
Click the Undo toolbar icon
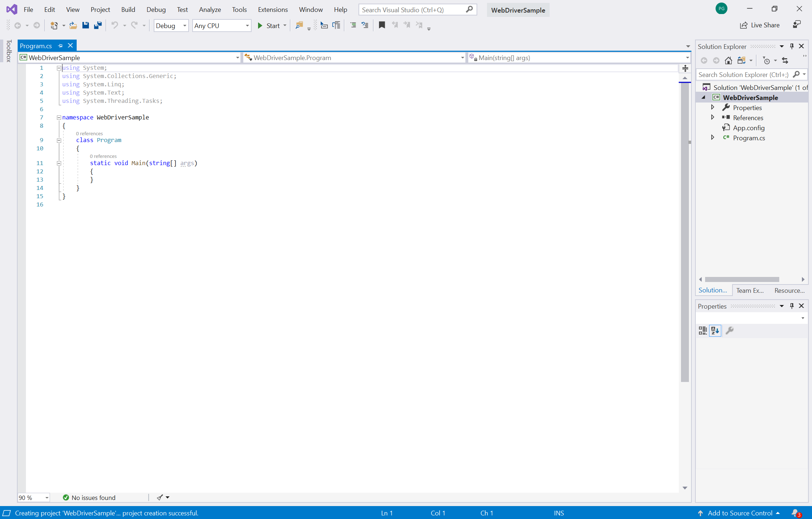116,26
